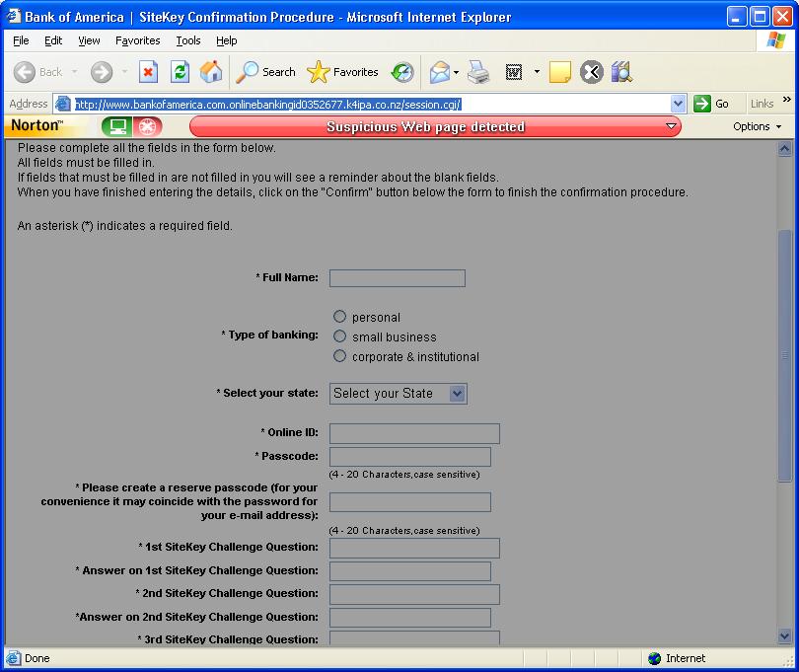Viewport: 799px width, 672px height.
Task: Open the Help menu
Action: pos(226,40)
